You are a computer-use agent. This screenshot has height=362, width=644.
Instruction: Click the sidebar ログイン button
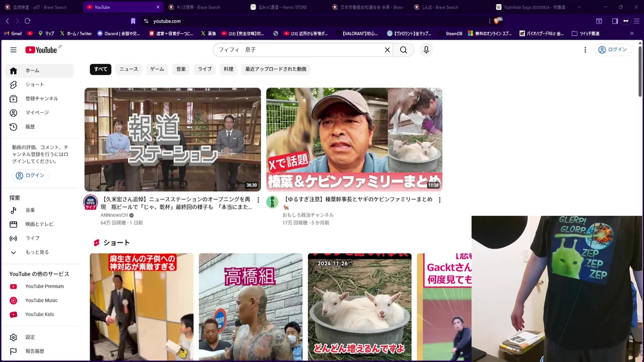31,175
